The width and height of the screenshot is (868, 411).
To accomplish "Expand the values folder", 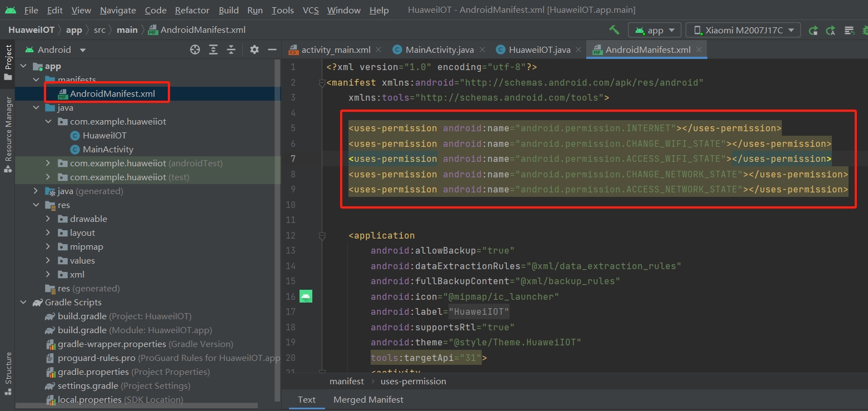I will [48, 261].
